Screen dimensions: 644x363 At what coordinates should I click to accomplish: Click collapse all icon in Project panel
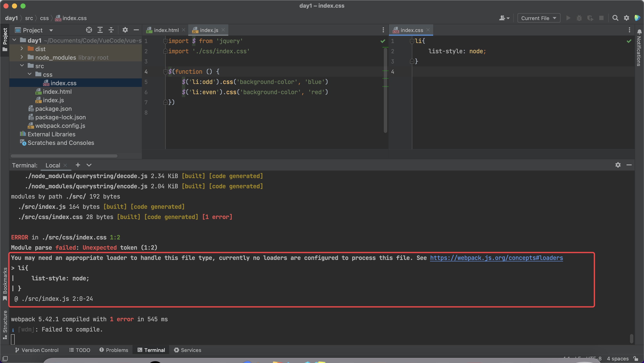click(x=111, y=30)
